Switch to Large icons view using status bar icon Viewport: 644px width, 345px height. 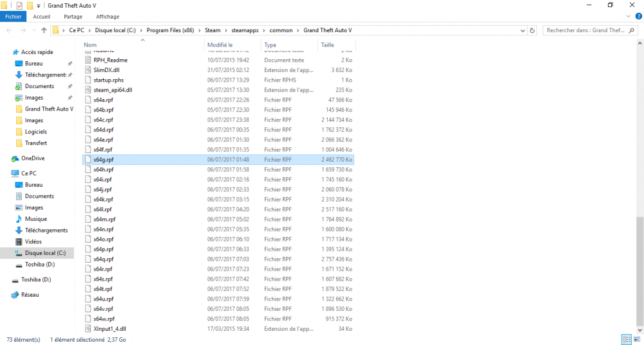pos(637,340)
